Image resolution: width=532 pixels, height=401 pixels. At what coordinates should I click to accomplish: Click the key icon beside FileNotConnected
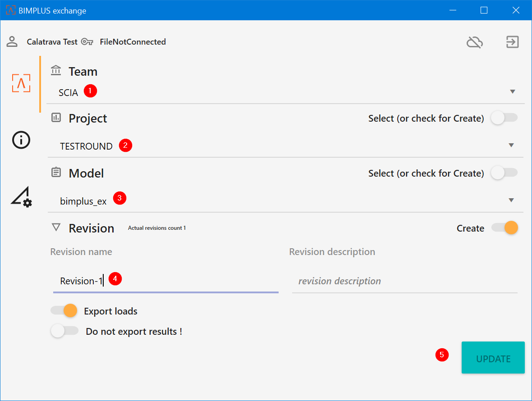(x=87, y=42)
